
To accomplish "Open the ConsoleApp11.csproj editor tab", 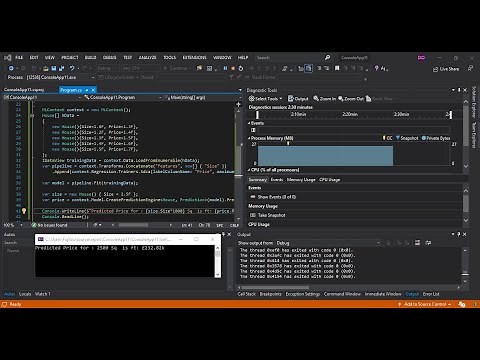I will click(24, 90).
